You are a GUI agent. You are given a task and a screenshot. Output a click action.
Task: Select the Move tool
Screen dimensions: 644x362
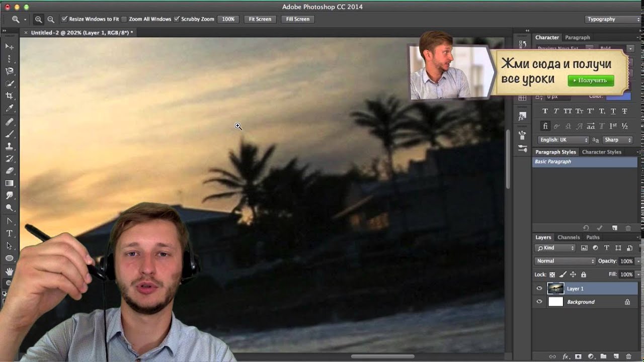(9, 46)
